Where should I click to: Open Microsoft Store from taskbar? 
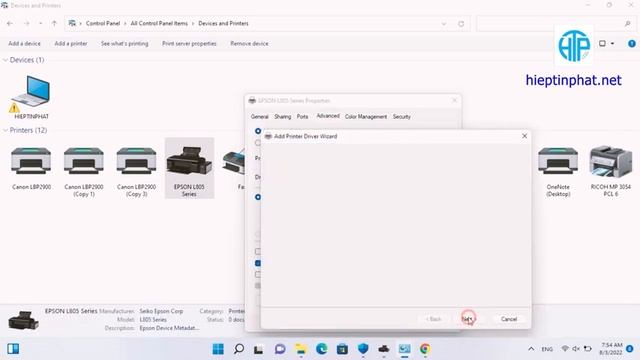[x=342, y=349]
